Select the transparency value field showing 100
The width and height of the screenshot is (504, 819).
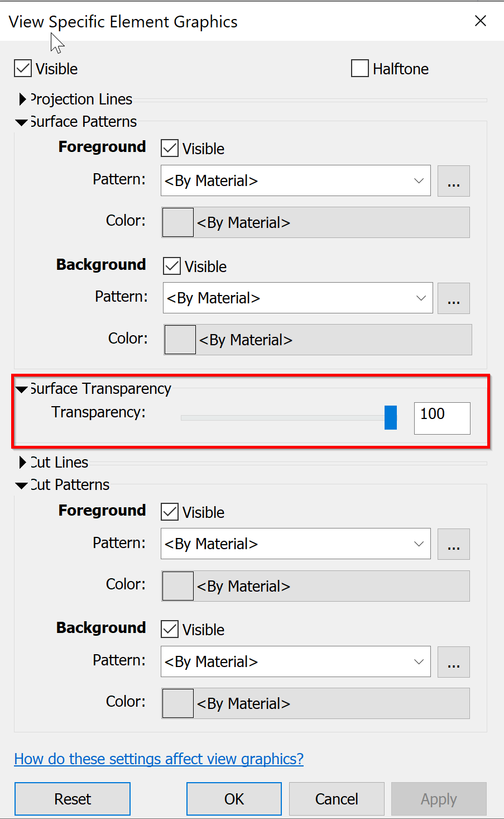pos(441,418)
